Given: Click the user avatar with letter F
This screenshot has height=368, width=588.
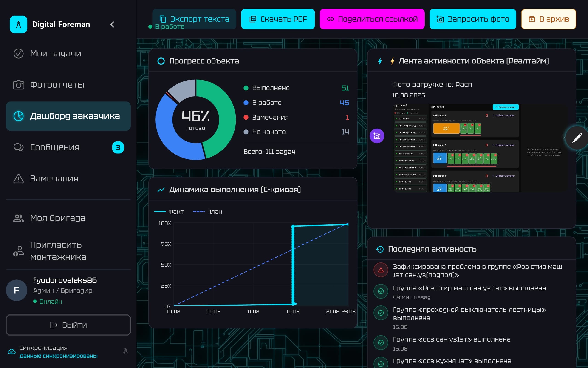Looking at the screenshot, I should (17, 290).
